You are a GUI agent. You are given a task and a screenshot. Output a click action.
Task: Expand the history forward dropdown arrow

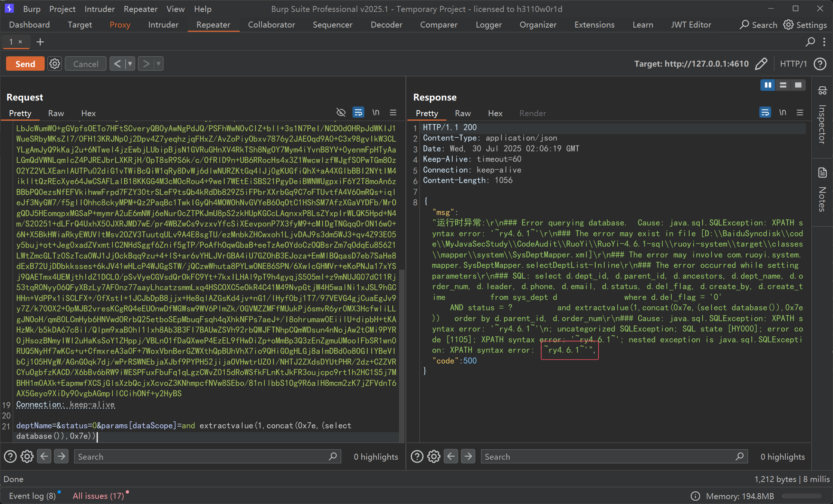159,64
